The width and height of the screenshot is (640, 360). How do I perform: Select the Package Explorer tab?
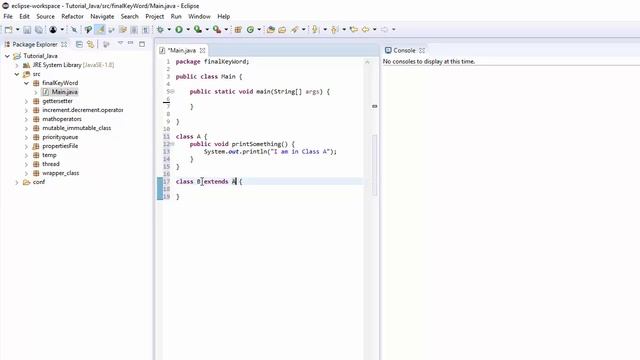(x=35, y=44)
